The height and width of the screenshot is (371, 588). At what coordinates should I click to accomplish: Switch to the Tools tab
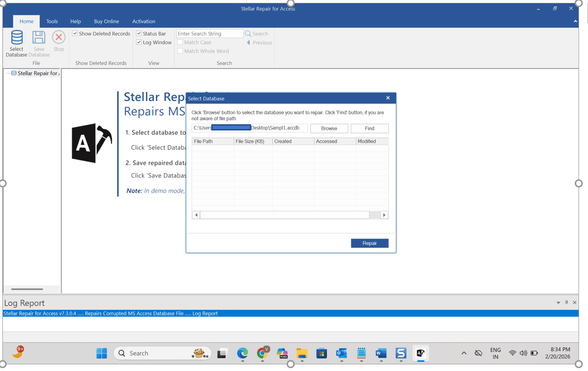tap(52, 21)
